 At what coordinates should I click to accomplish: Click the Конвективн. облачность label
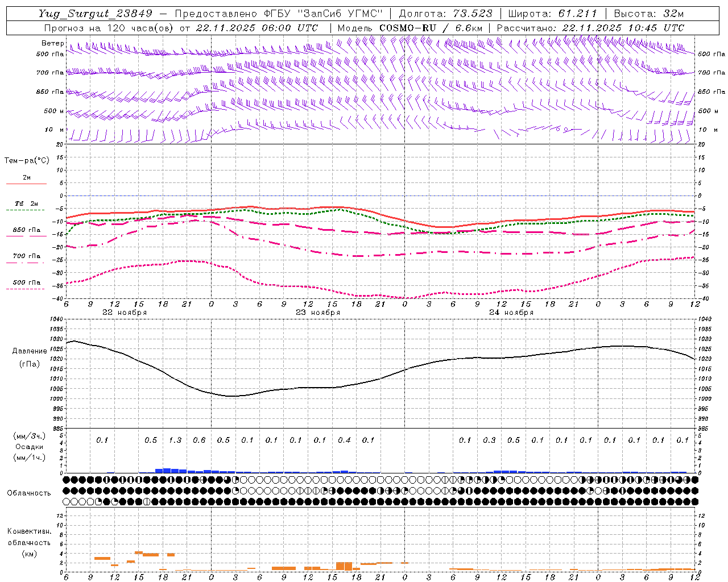click(29, 537)
